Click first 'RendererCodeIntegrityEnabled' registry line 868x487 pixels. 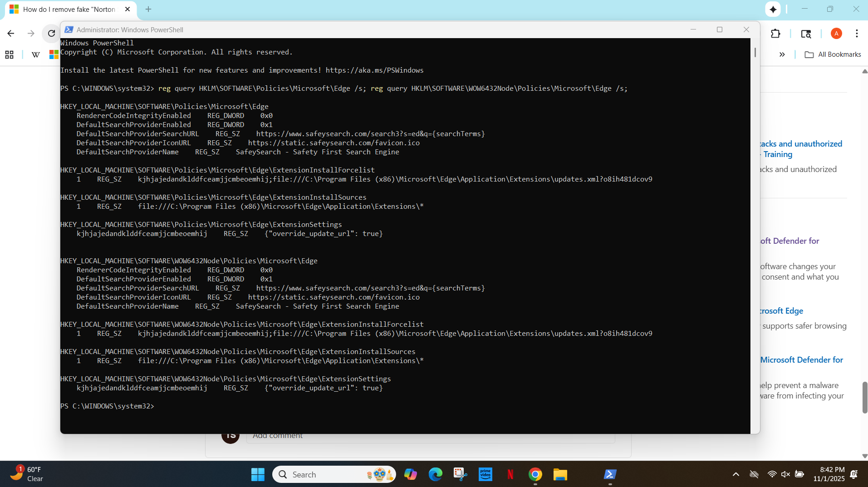click(x=175, y=116)
